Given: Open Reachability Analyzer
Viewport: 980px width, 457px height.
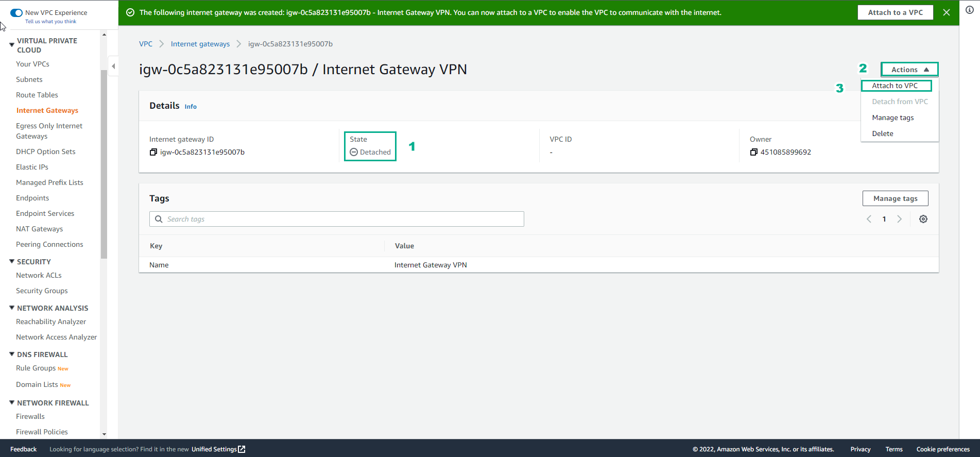Looking at the screenshot, I should [51, 321].
